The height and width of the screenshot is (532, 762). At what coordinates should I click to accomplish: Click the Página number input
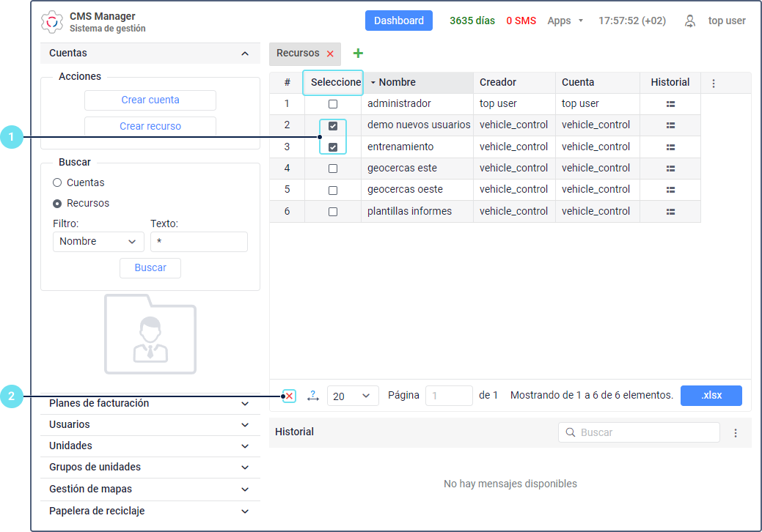[x=449, y=396]
